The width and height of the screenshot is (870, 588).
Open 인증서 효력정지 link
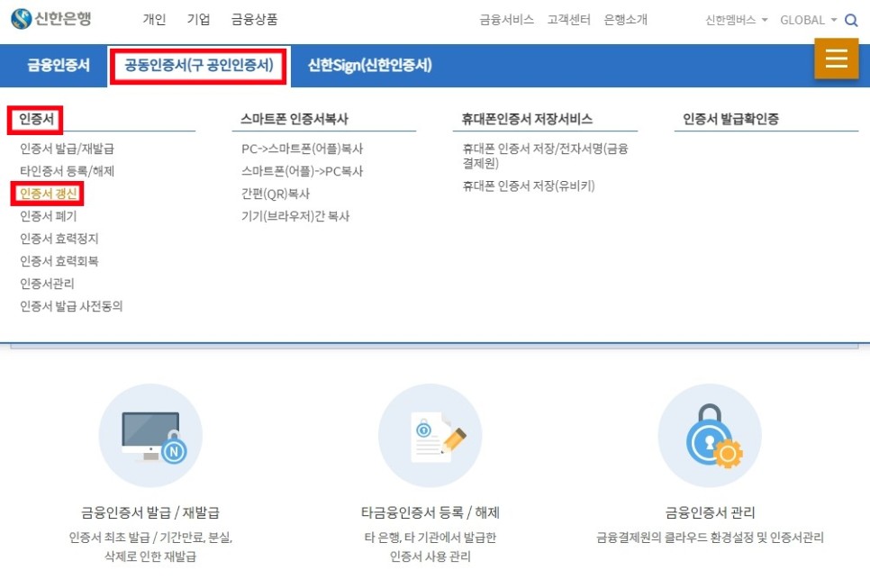(59, 239)
